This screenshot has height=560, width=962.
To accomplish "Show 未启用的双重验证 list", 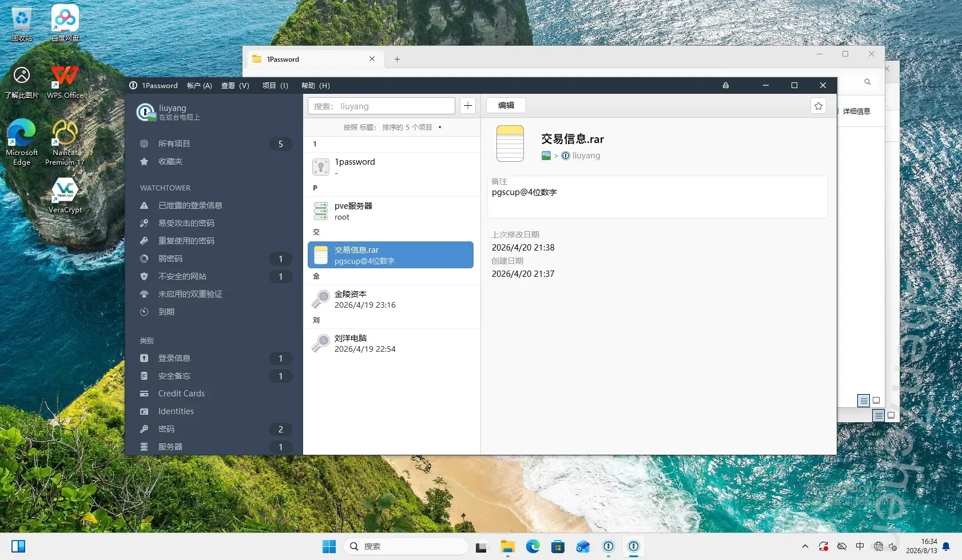I will tap(214, 294).
